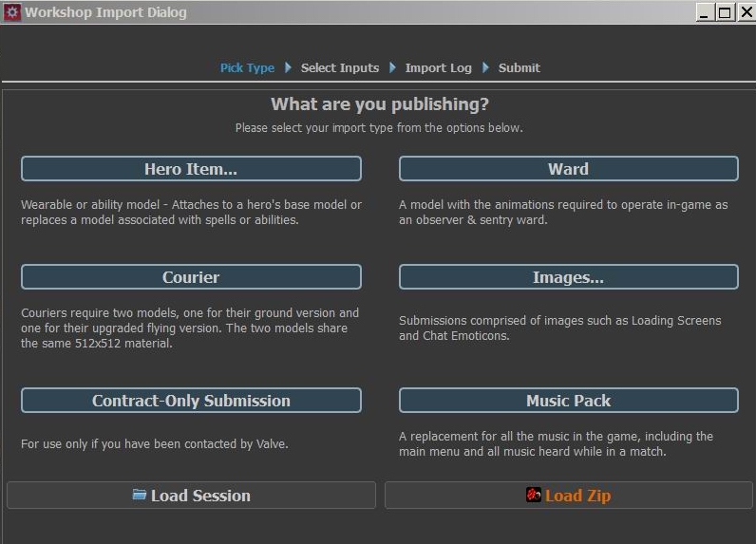The height and width of the screenshot is (544, 756).
Task: Go to the Pick Type step
Action: click(247, 67)
